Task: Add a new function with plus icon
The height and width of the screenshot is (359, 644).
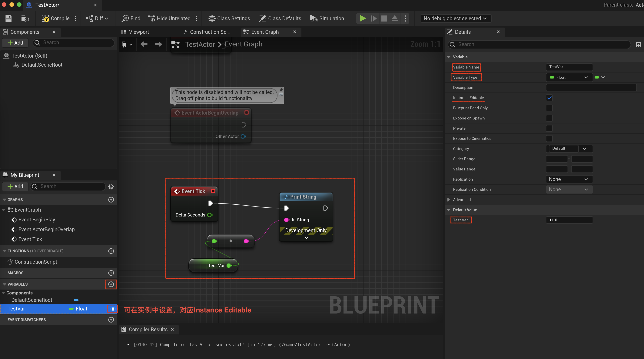Action: click(111, 251)
